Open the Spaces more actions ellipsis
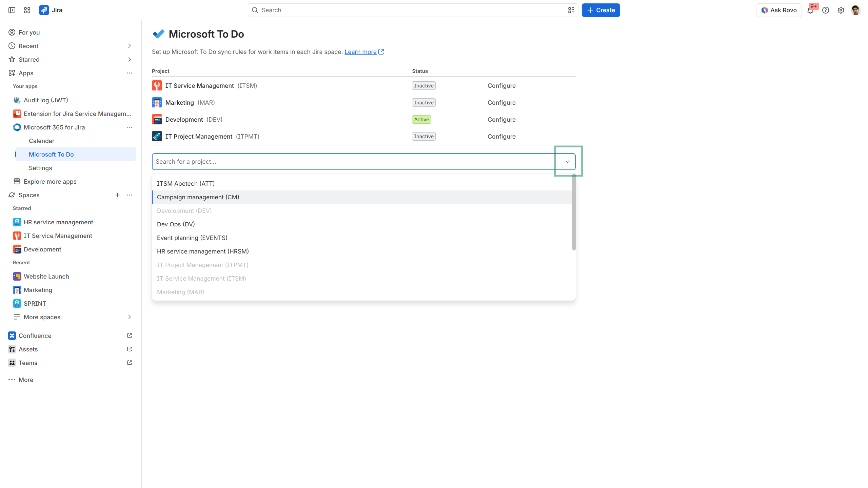The height and width of the screenshot is (488, 868). [x=129, y=195]
